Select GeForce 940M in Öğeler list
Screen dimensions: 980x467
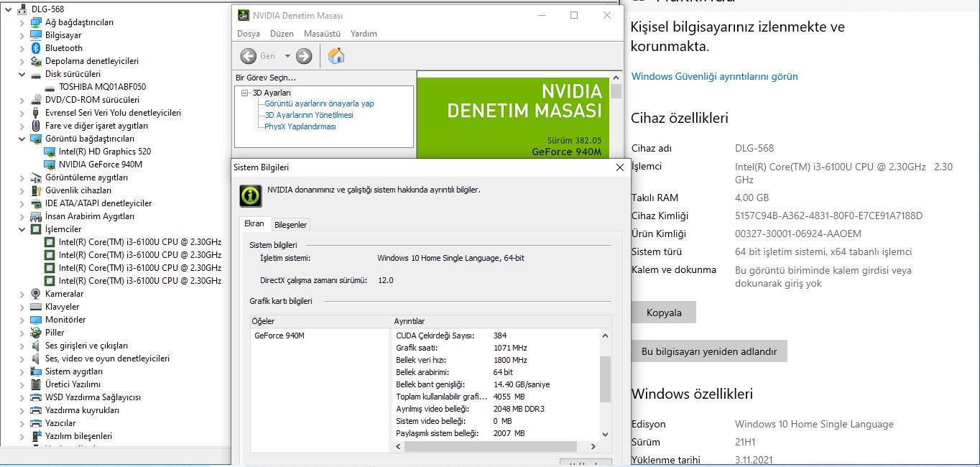tap(279, 336)
